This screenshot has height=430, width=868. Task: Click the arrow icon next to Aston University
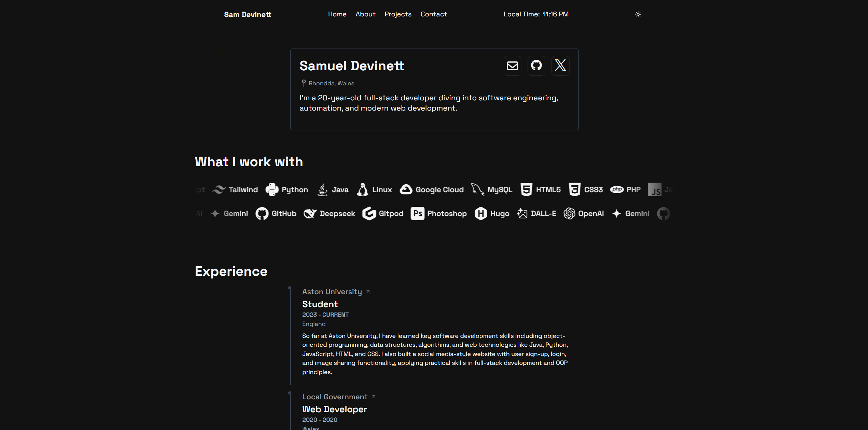click(368, 292)
